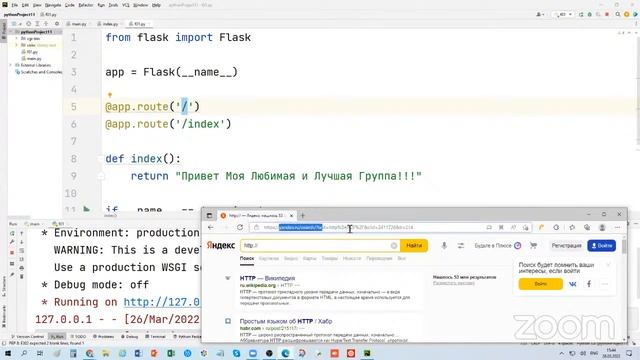The height and width of the screenshot is (360, 640).
Task: Click the VK login icon
Action: (x=573, y=284)
